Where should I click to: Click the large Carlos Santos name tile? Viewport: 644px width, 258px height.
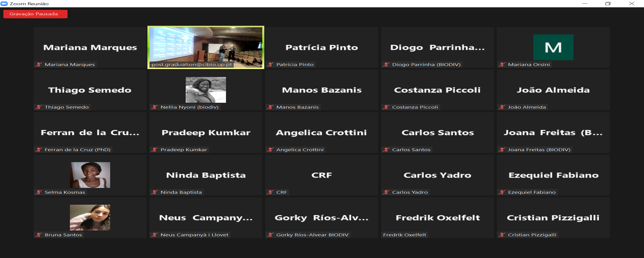pyautogui.click(x=438, y=132)
